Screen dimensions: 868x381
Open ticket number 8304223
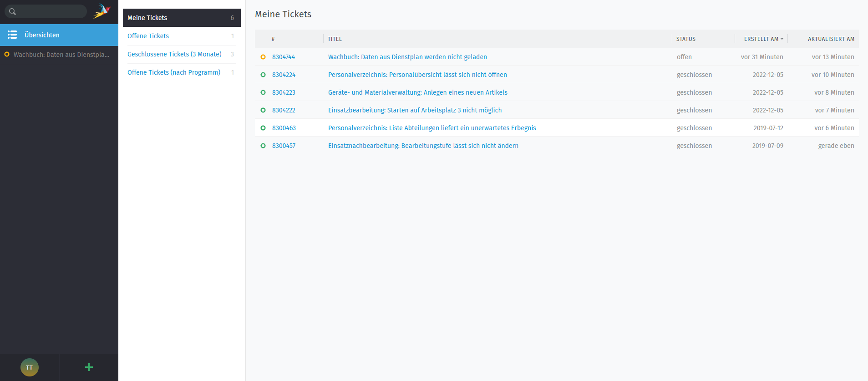coord(284,92)
